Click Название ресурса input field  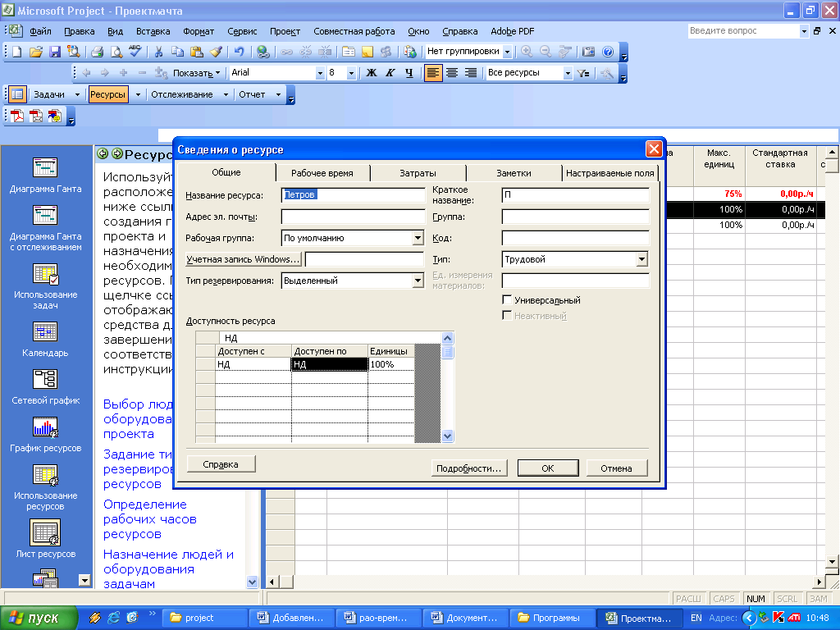click(353, 195)
